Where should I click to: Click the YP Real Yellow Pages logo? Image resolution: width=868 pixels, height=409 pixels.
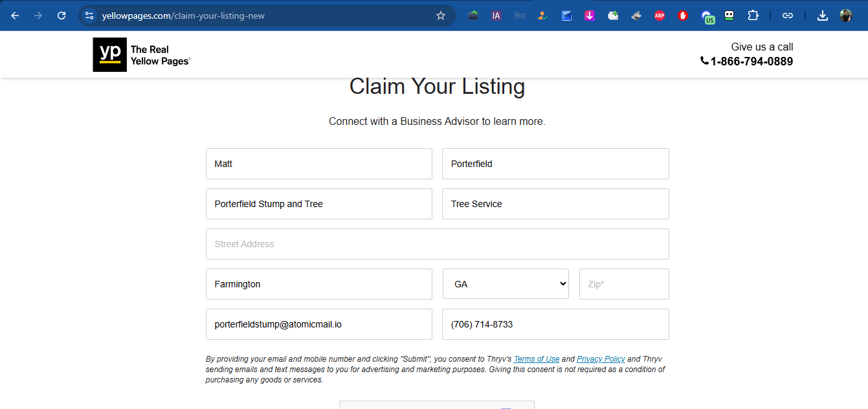(x=141, y=54)
